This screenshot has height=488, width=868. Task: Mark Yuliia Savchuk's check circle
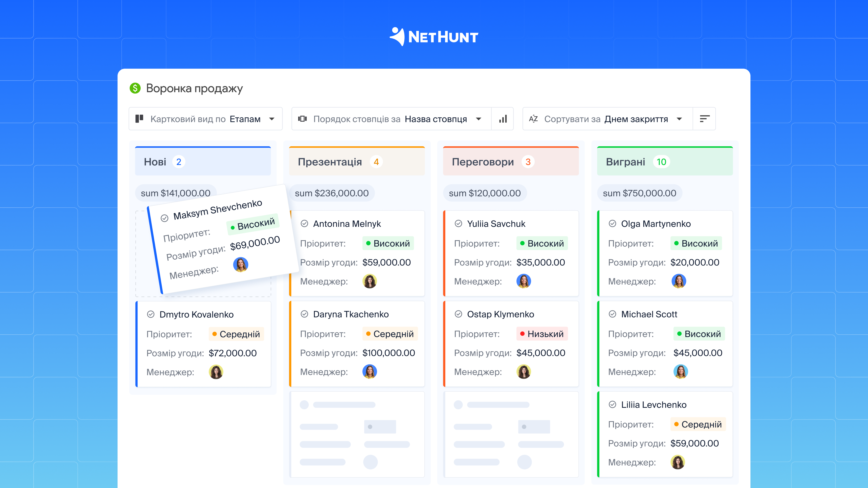click(x=458, y=224)
